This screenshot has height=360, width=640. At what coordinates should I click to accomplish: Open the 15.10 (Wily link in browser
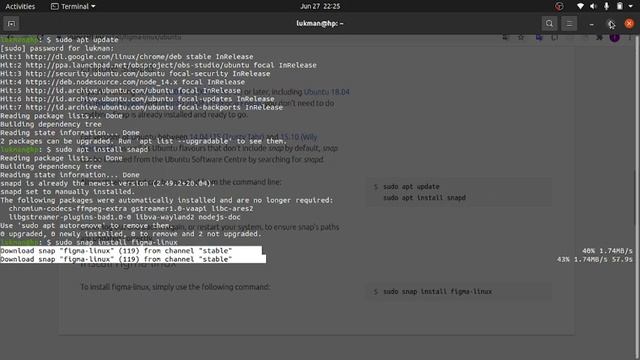point(299,137)
